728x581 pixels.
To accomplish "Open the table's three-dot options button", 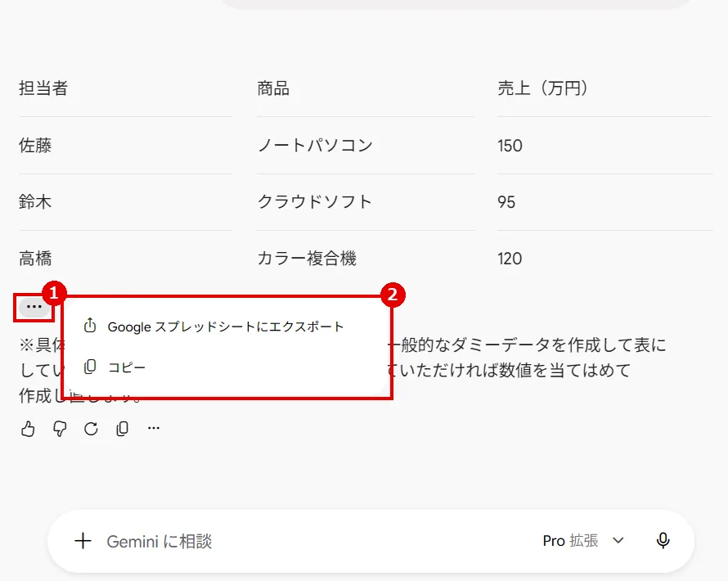I will (34, 307).
